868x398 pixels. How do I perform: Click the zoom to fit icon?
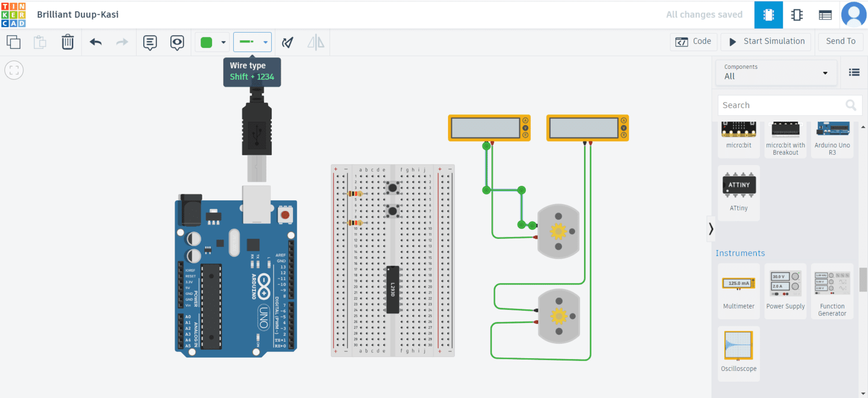pyautogui.click(x=14, y=70)
